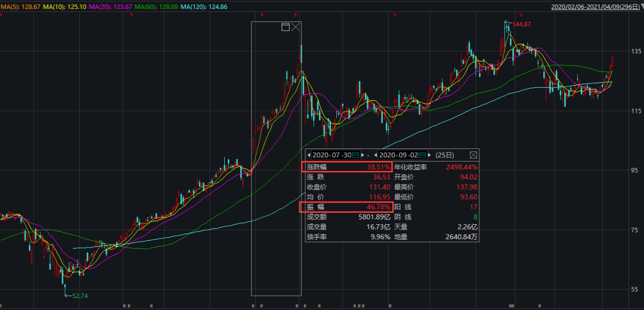Screen dimensions: 644x310
Task: Select the MA(10) moving average label
Action: click(x=66, y=7)
